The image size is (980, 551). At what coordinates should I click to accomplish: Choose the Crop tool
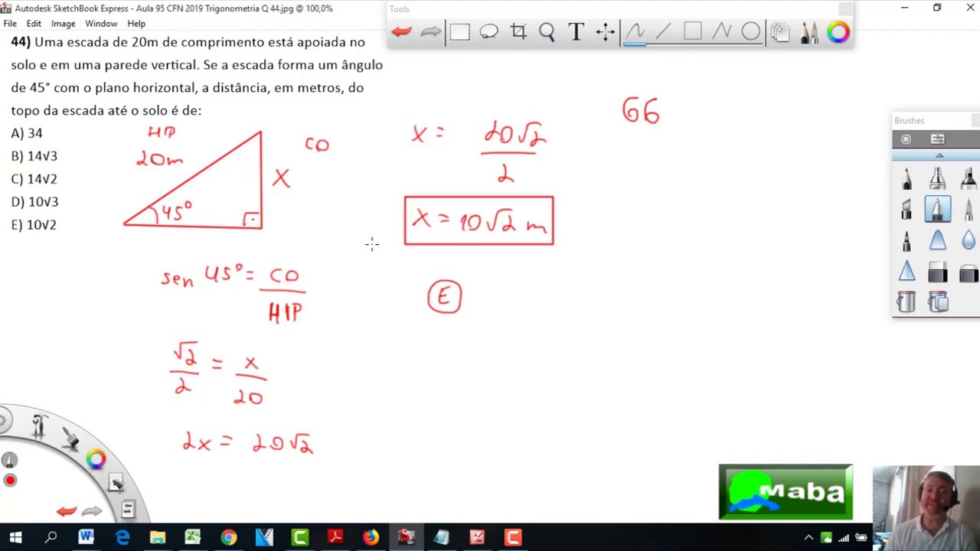click(x=518, y=31)
